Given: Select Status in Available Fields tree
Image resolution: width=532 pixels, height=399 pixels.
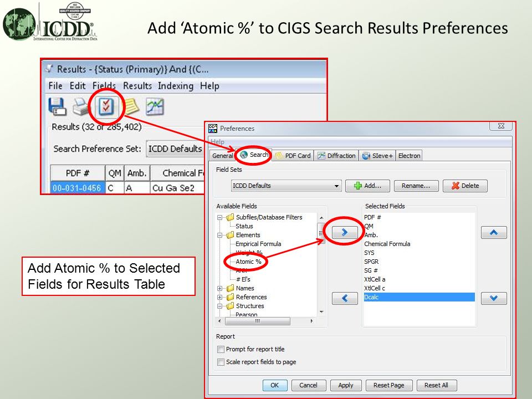Looking at the screenshot, I should tap(244, 226).
